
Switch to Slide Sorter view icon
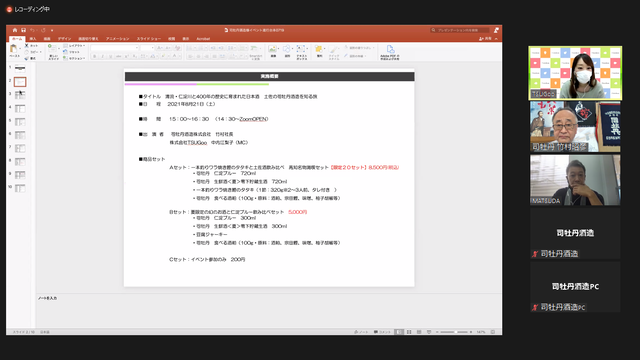coord(409,332)
